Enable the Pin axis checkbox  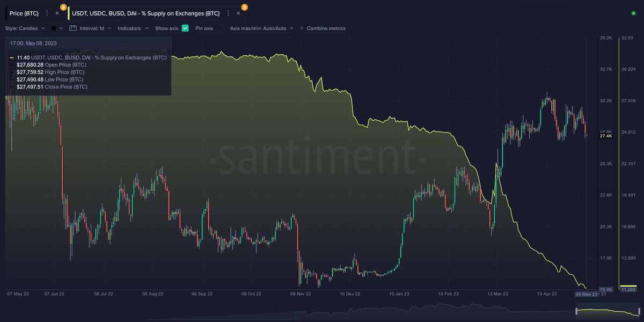(x=219, y=28)
